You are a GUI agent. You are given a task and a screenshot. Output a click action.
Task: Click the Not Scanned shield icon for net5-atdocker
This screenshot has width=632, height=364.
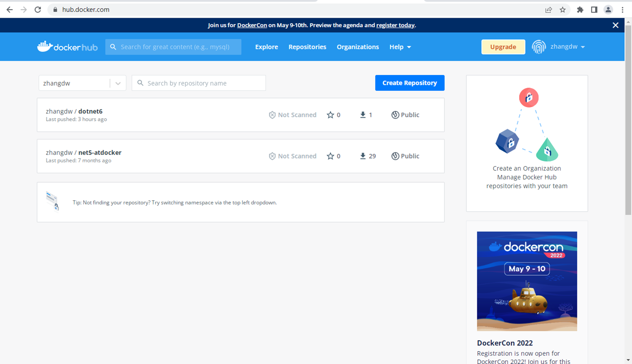coord(272,156)
